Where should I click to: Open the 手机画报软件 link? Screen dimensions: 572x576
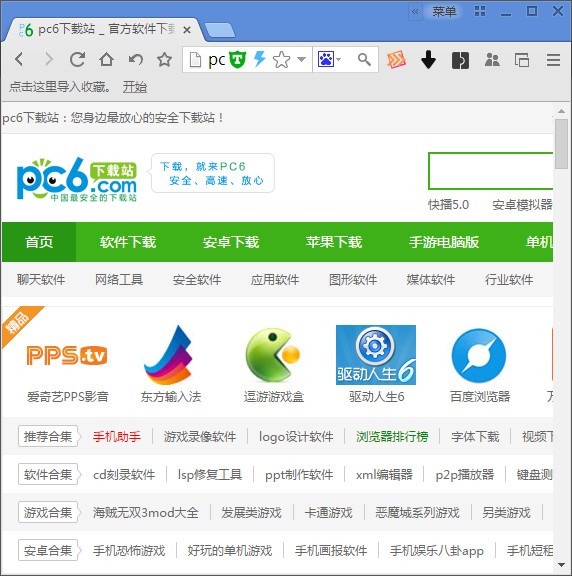[331, 551]
